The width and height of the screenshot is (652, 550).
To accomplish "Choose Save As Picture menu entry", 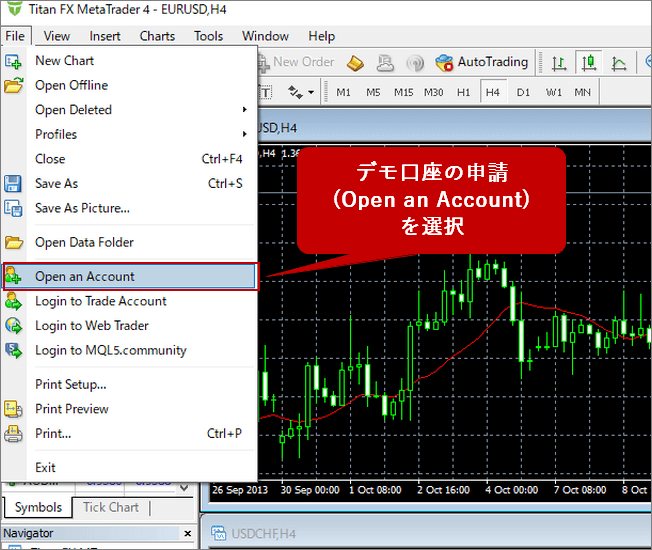I will tap(129, 208).
